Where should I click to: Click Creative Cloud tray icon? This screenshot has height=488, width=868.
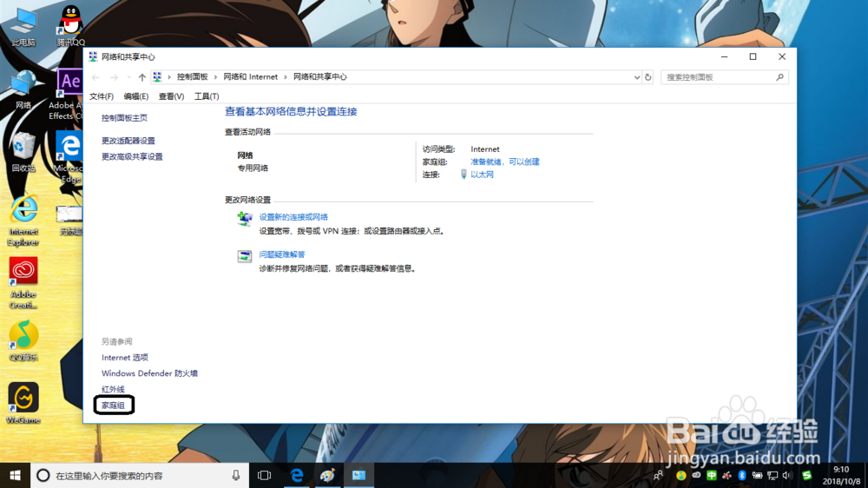(696, 475)
